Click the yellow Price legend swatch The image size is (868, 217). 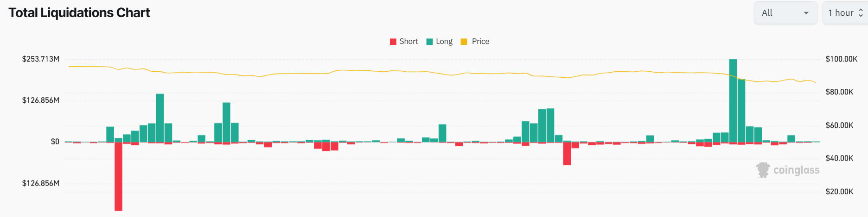point(464,42)
